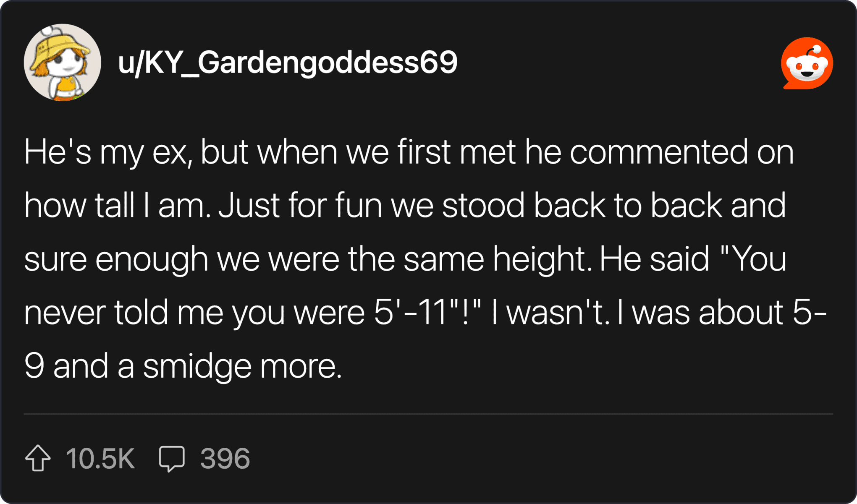Viewport: 857px width, 504px height.
Task: Click the 10.5K upvote count
Action: [100, 458]
